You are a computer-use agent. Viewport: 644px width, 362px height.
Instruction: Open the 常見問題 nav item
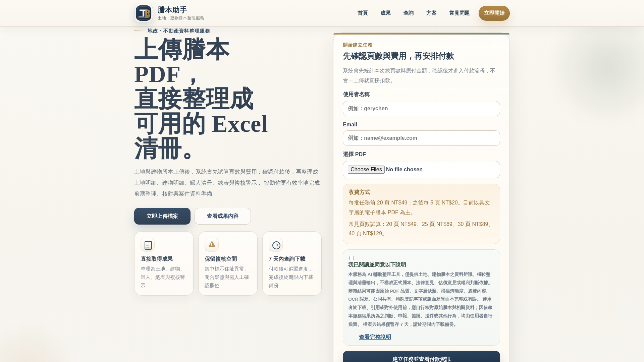459,13
